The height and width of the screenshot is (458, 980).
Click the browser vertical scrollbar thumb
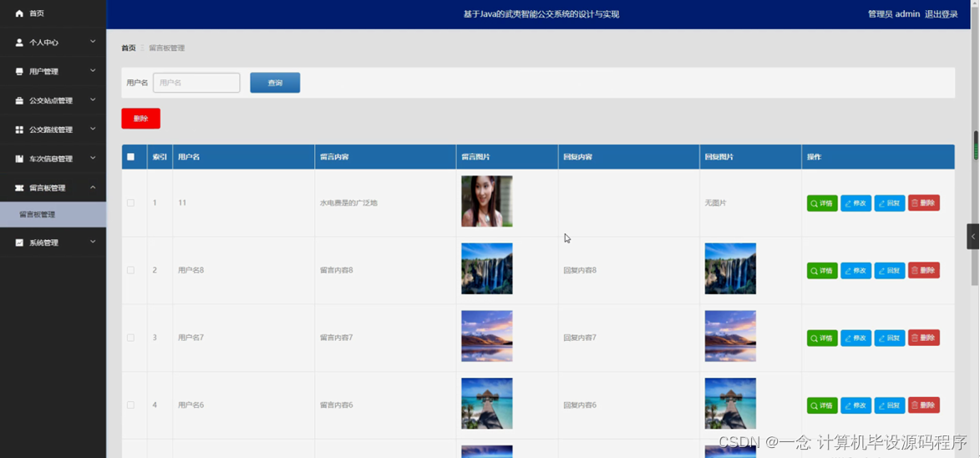point(976,145)
